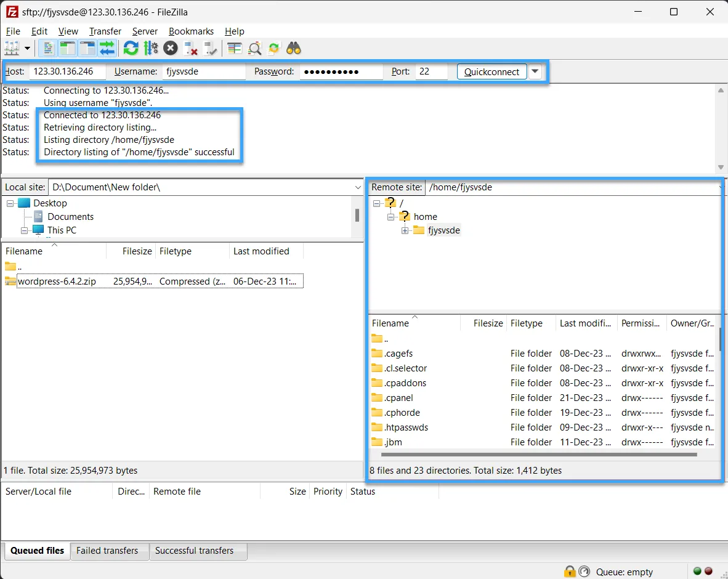The height and width of the screenshot is (579, 728).
Task: Click the Password input field
Action: coord(341,71)
